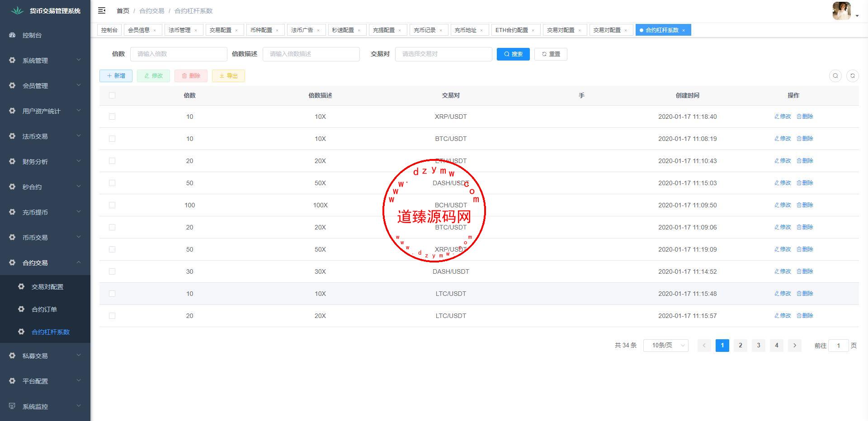Open 合约订单 in the sidebar
868x421 pixels.
click(x=45, y=309)
